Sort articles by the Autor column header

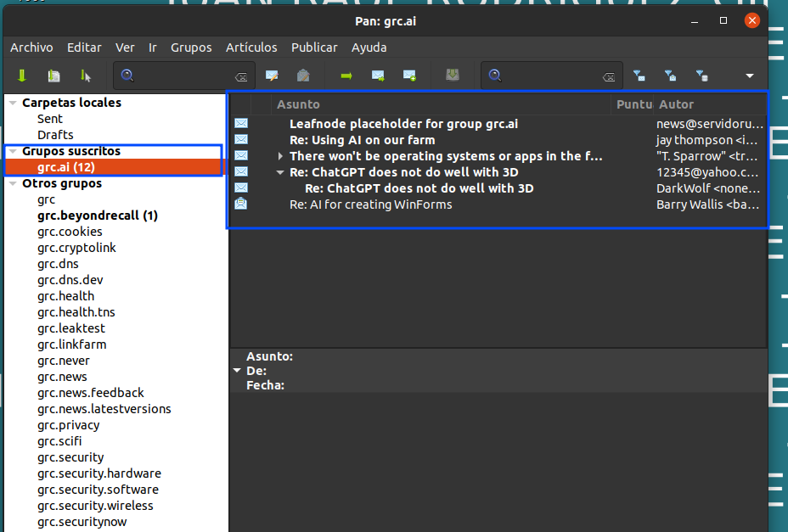710,104
